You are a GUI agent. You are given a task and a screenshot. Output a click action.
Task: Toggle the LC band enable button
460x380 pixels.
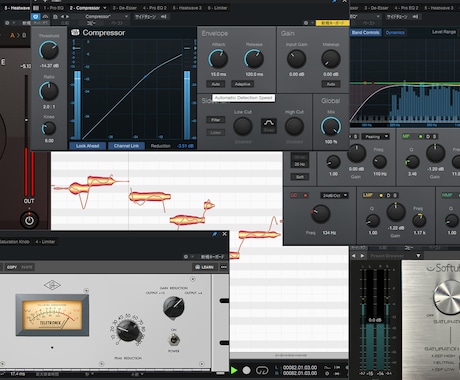305,195
